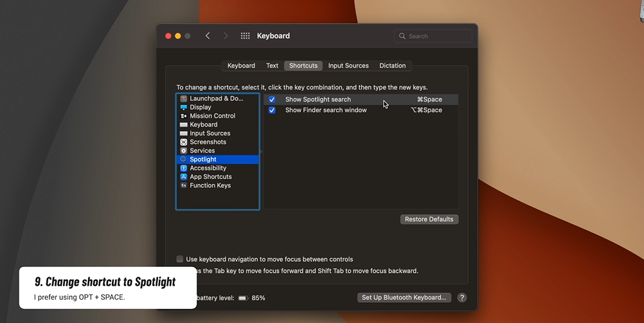Click the Services gear icon
This screenshot has width=644, height=323.
[184, 151]
